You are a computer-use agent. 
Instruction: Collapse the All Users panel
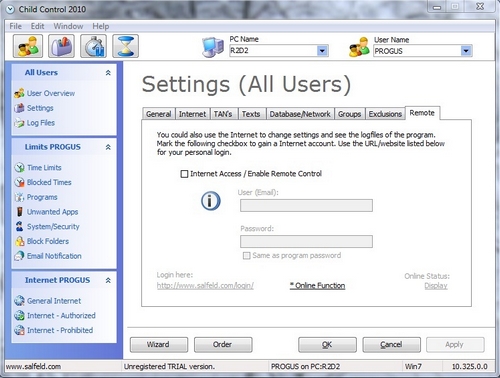[x=108, y=73]
